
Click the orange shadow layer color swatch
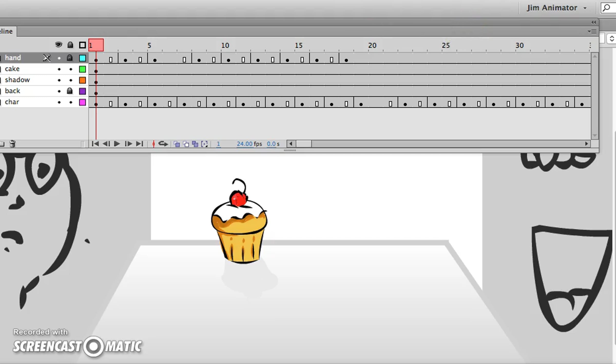(82, 80)
